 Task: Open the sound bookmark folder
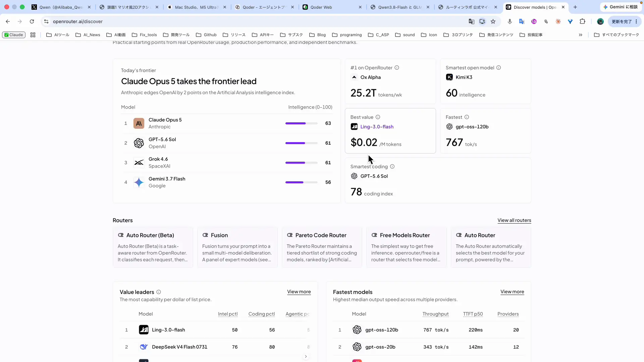(x=405, y=35)
